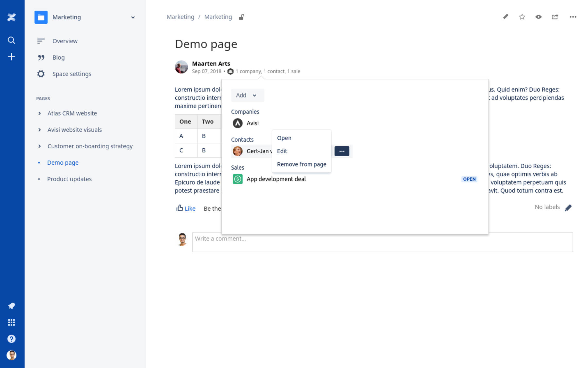Expand the Marketing space dropdown chevron
This screenshot has height=368, width=588.
[x=133, y=17]
